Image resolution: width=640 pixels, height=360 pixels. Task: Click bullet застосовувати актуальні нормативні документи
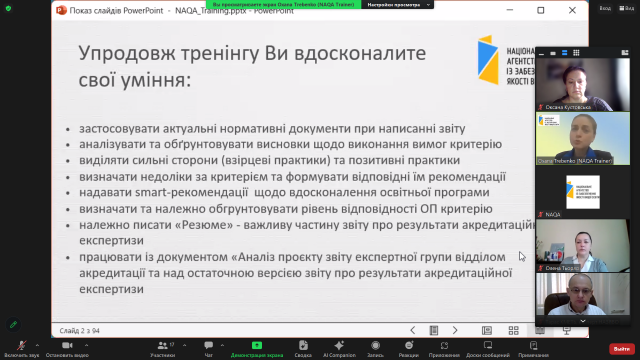pos(272,129)
